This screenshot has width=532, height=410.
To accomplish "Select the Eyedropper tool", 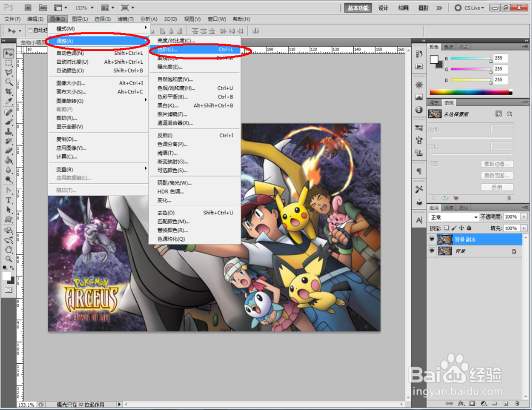I will [9, 101].
